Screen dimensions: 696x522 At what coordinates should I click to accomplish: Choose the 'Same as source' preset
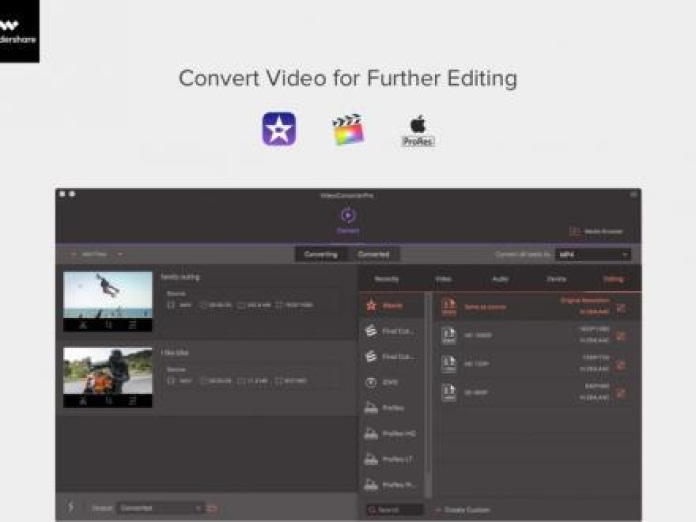[x=537, y=307]
